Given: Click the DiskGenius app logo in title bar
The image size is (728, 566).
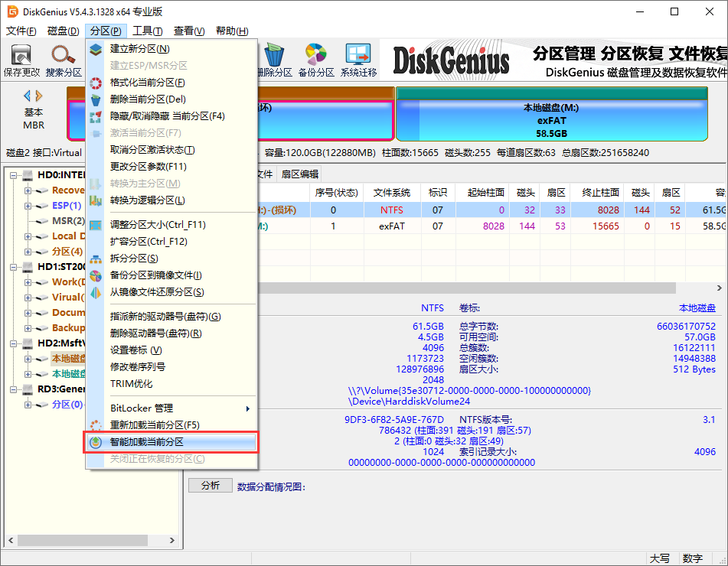Looking at the screenshot, I should click(12, 11).
